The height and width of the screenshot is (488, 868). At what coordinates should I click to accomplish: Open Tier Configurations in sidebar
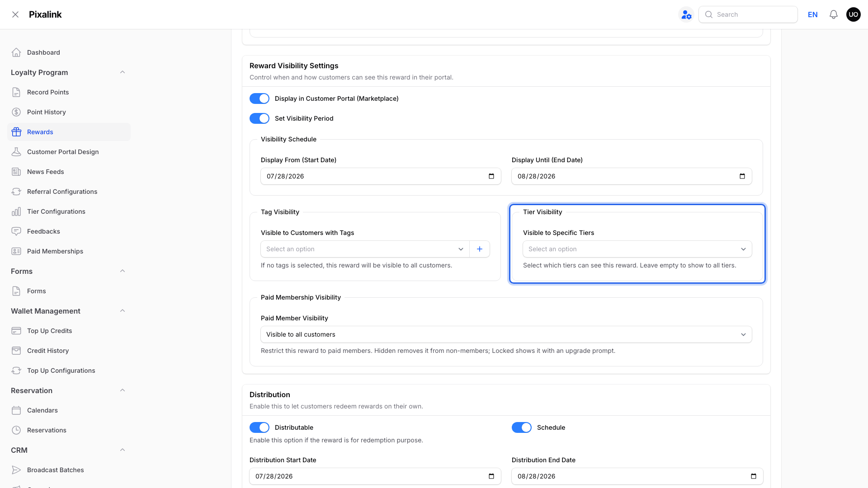(x=69, y=211)
